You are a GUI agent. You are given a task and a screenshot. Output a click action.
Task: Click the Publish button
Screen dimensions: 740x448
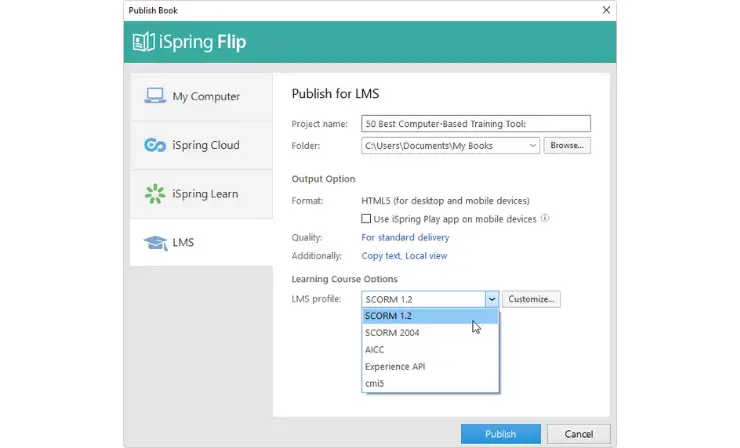[x=501, y=434]
